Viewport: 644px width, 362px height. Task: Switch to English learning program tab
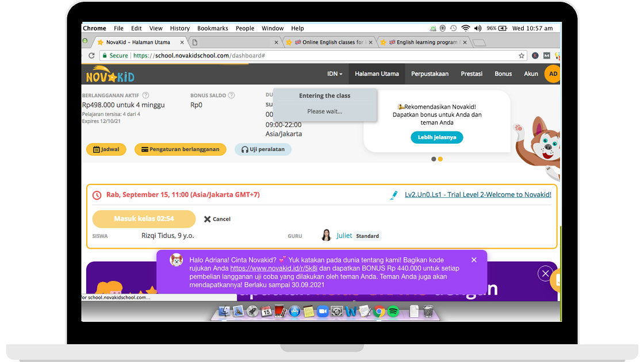point(423,43)
